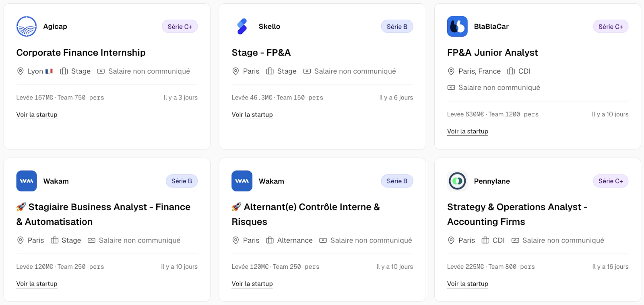644x305 pixels.
Task: Open Agicap's Voir la startup link
Action: click(x=37, y=115)
